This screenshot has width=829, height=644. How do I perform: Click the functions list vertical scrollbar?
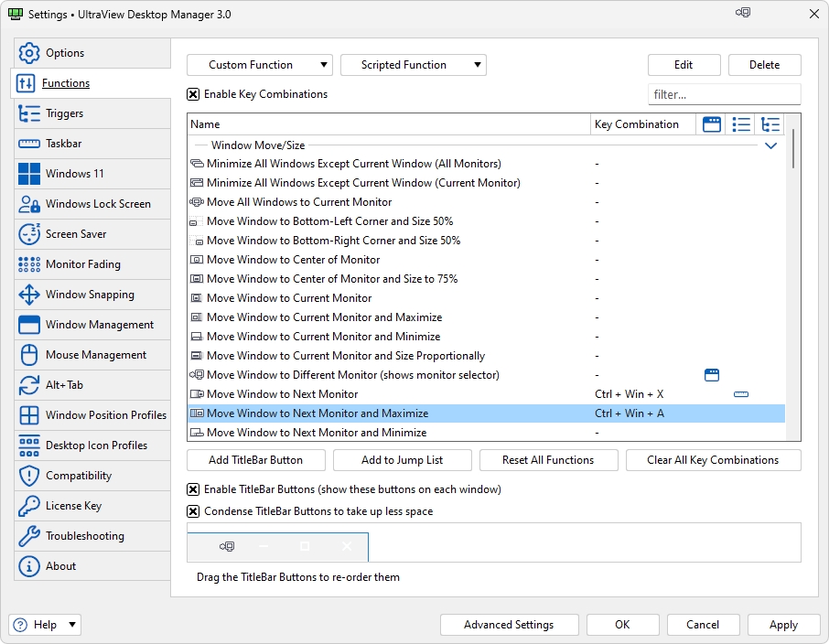[x=792, y=274]
